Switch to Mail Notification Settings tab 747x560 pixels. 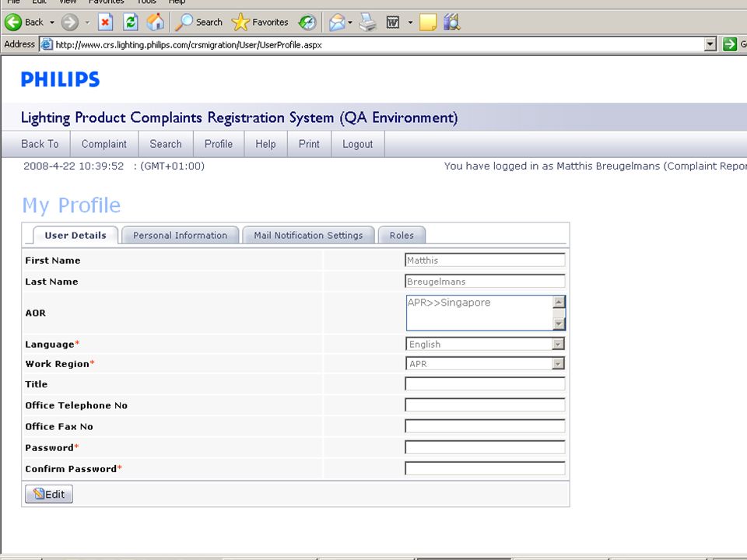308,235
